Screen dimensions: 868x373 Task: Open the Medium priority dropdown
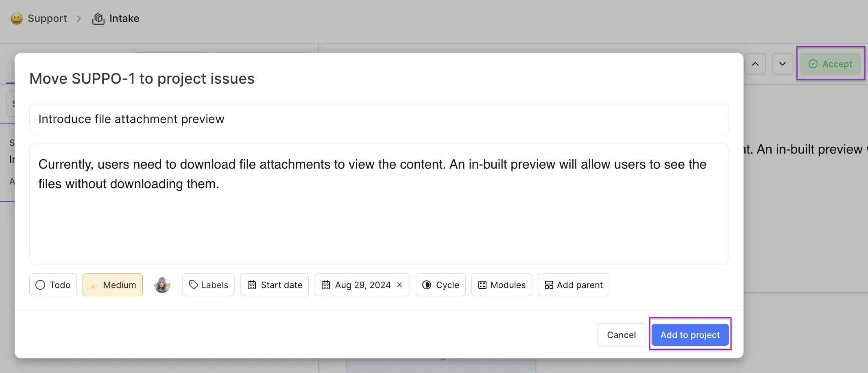coord(113,285)
